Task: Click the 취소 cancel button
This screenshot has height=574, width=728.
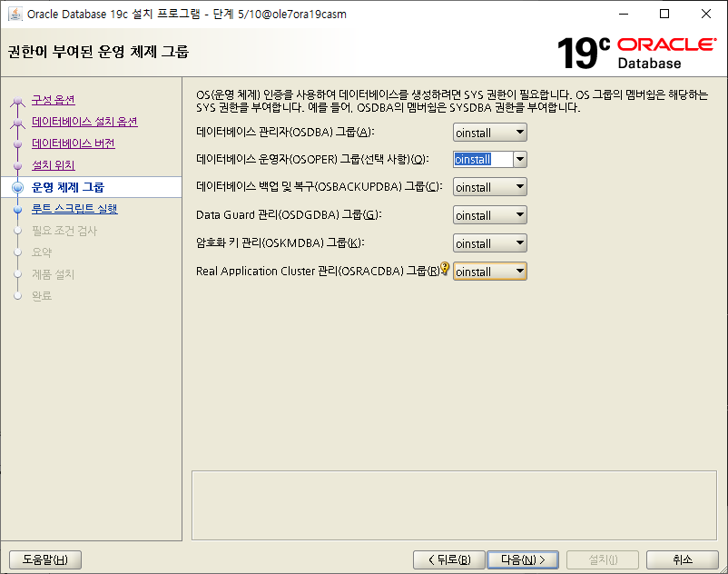Action: (x=683, y=559)
